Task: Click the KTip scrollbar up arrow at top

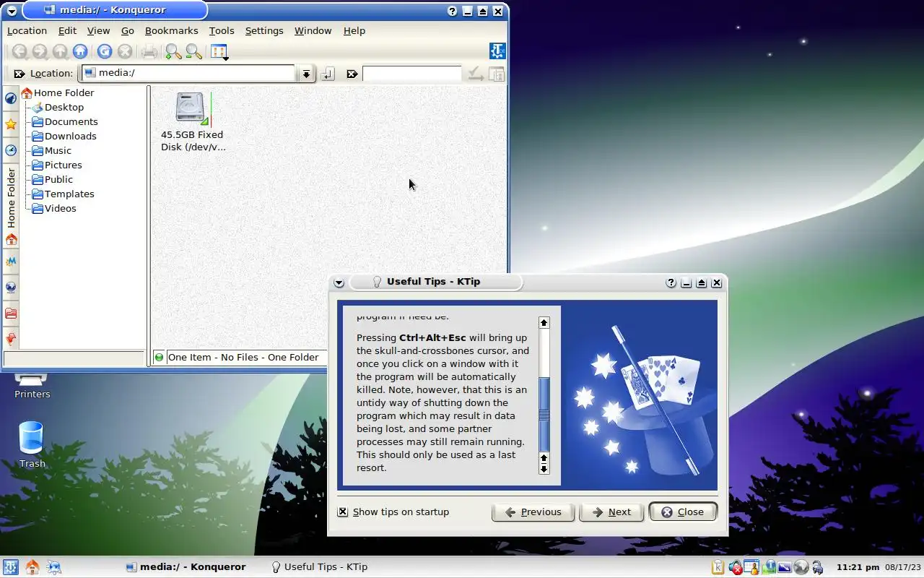Action: tap(544, 322)
